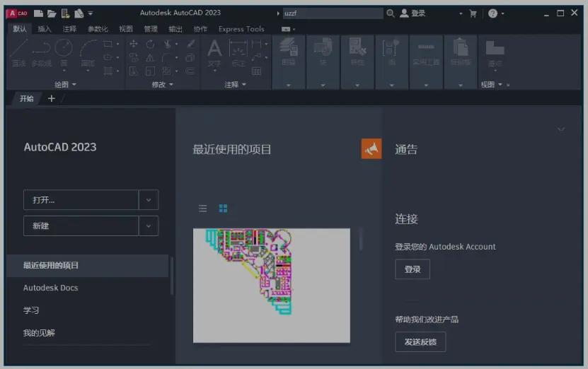Select the 默认 ribbon tab

[20, 29]
